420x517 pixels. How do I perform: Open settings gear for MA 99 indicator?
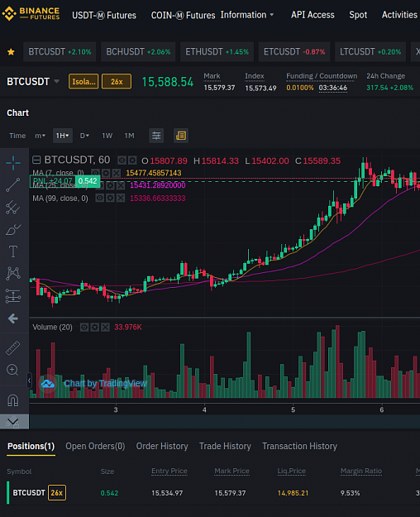[x=110, y=198]
